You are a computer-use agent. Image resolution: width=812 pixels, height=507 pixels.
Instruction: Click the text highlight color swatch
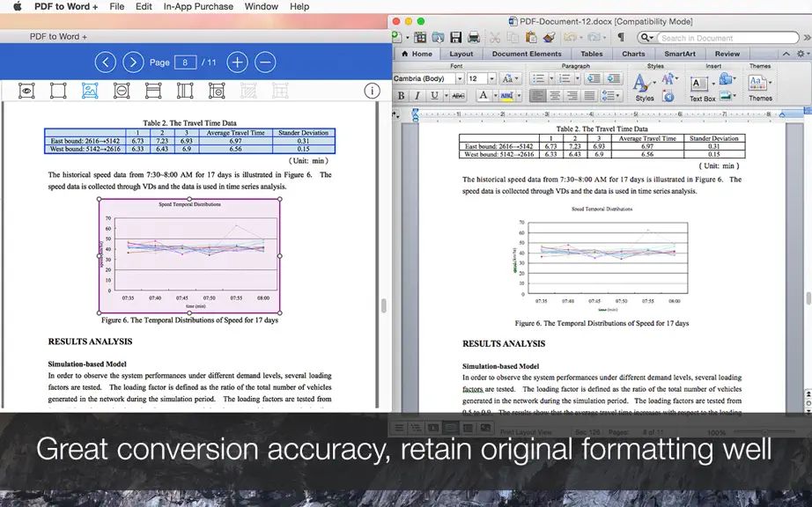point(507,96)
